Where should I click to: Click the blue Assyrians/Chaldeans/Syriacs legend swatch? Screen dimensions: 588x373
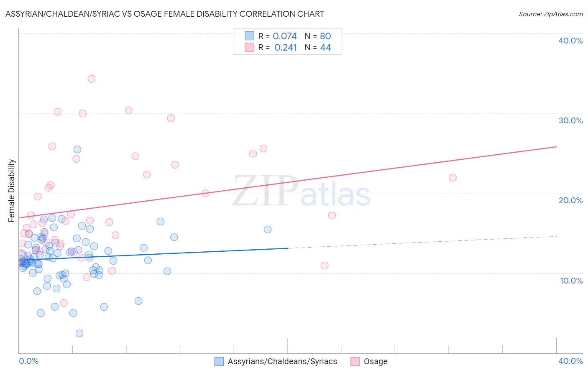[219, 361]
